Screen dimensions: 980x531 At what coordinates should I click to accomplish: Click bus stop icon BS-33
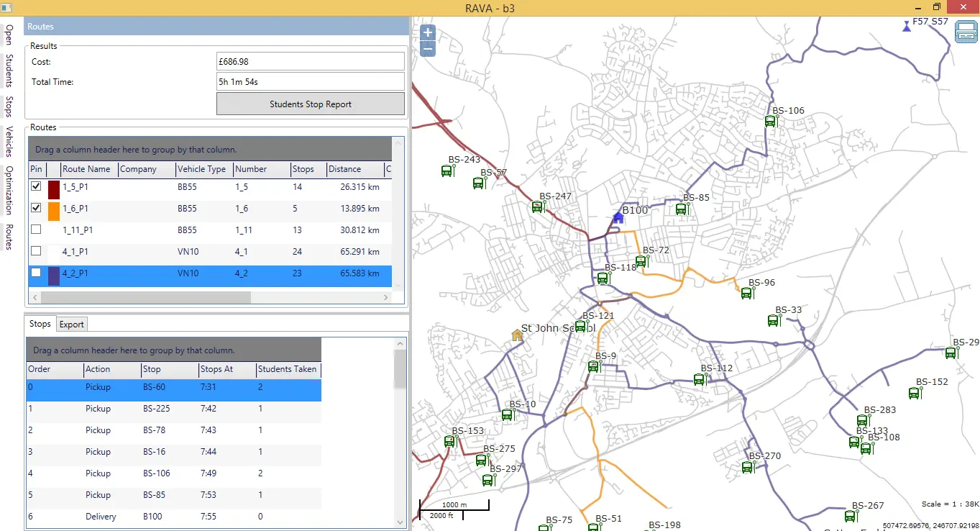coord(774,321)
